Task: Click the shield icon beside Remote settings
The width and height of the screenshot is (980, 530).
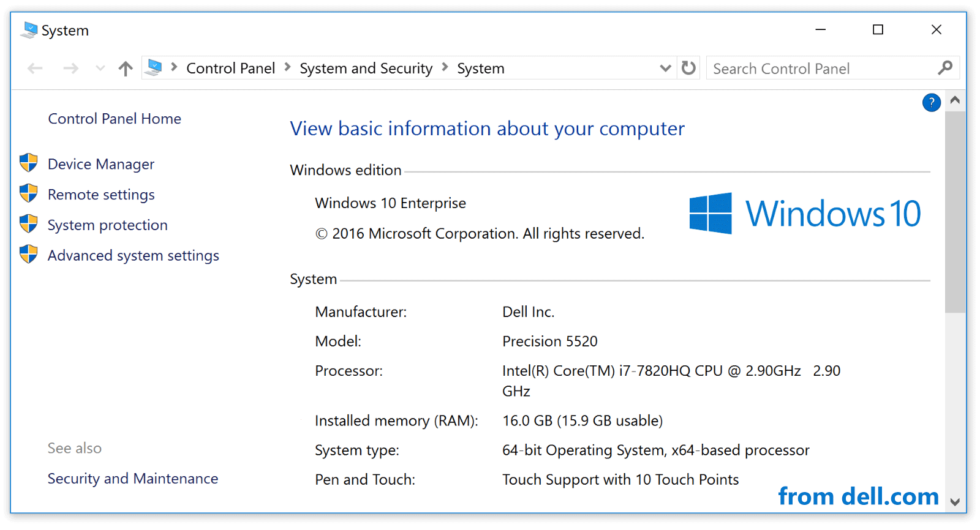Action: point(28,193)
